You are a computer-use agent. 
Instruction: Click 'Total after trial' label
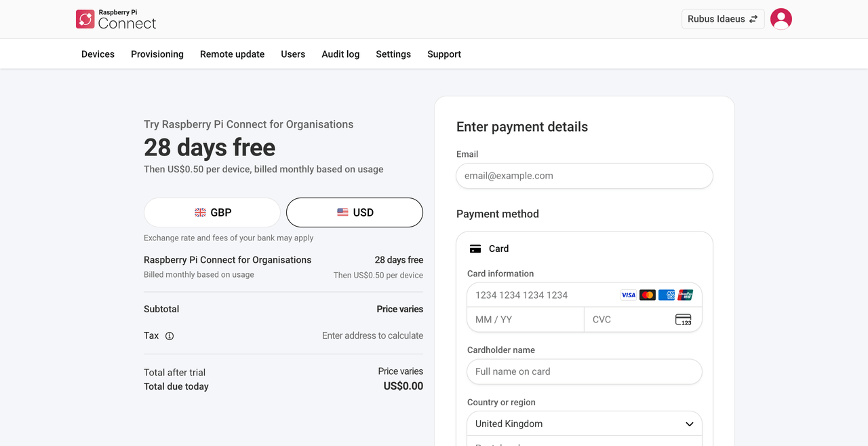pyautogui.click(x=174, y=373)
